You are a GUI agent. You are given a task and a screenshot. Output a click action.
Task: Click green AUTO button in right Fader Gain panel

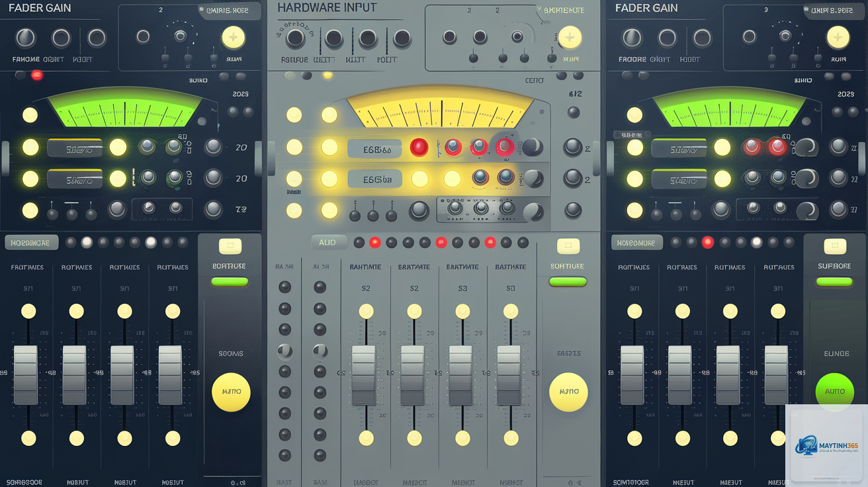point(835,392)
